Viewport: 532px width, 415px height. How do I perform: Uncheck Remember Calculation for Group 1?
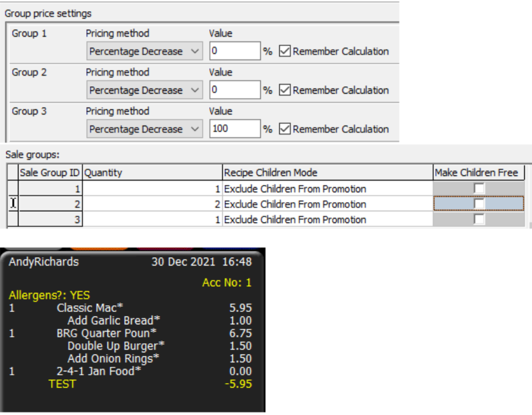285,52
